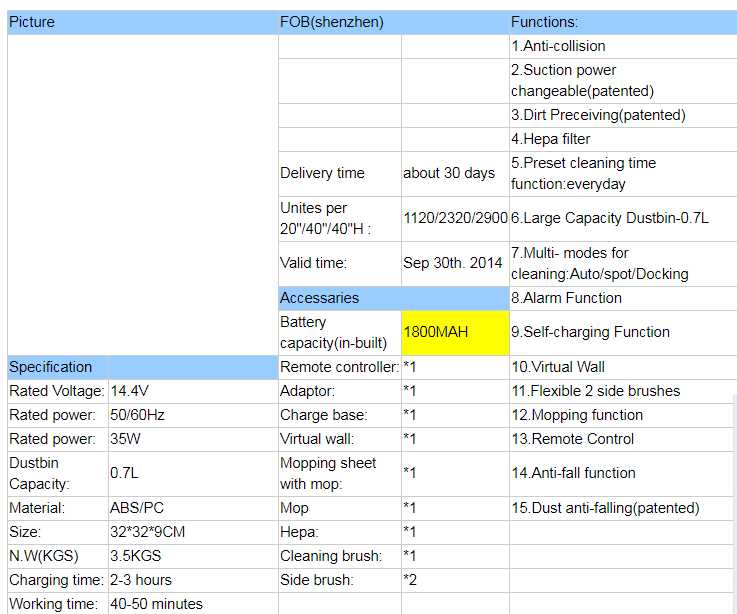This screenshot has height=614, width=737.
Task: Select the 1120/2320/2900 units cell
Action: tap(454, 218)
